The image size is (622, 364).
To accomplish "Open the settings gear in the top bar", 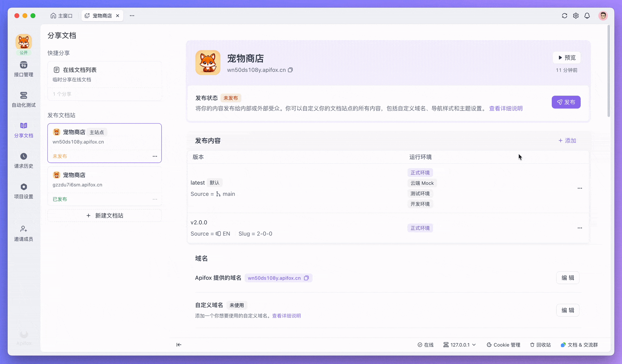I will tap(576, 16).
